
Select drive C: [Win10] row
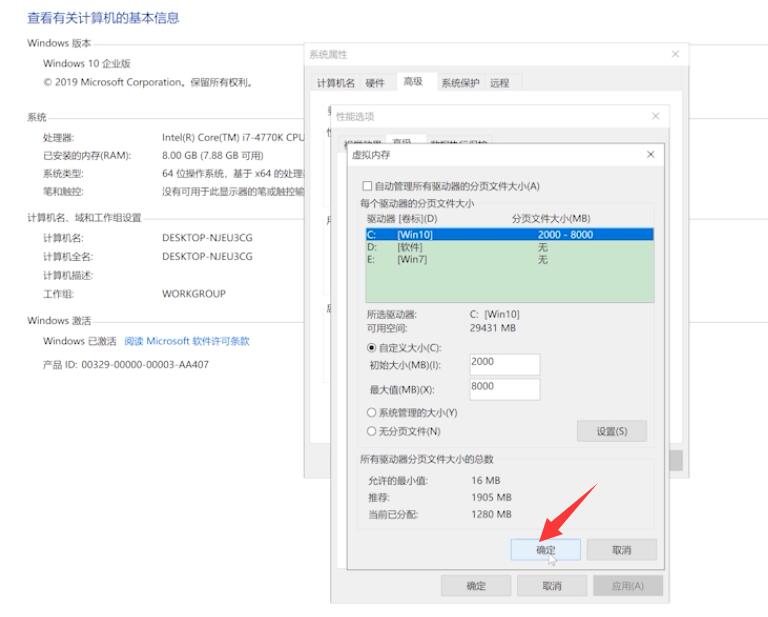tap(509, 235)
